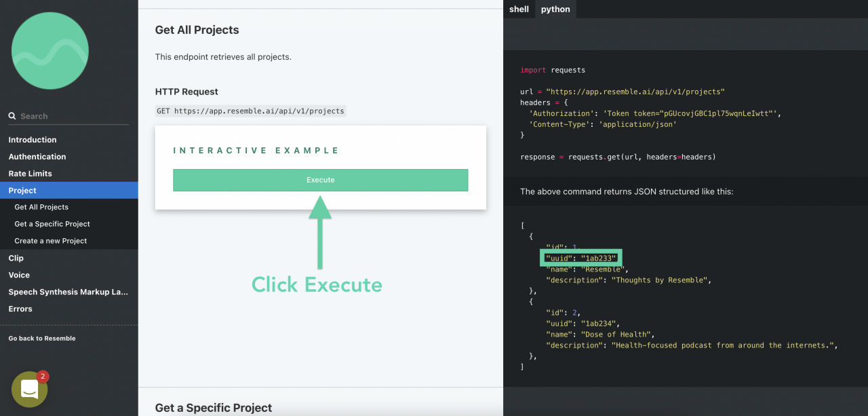Select 'Get All Projects' sub-item
Screen dimensions: 868x416
(41, 207)
